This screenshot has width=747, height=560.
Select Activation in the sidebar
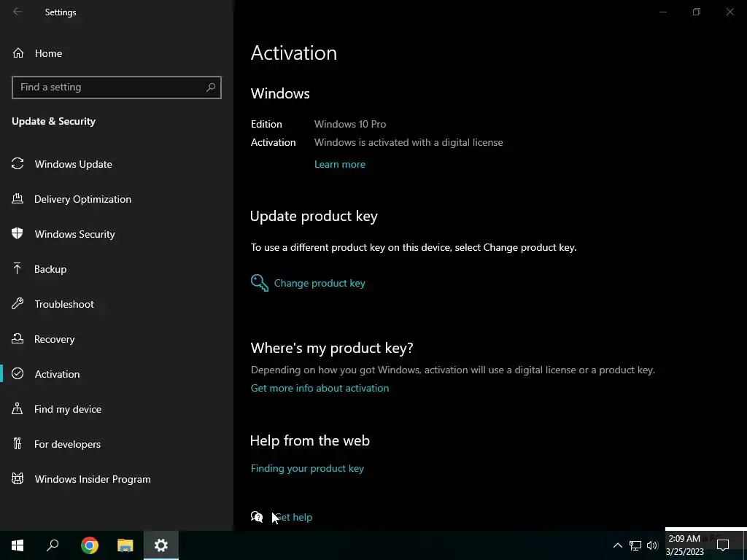[x=57, y=374]
